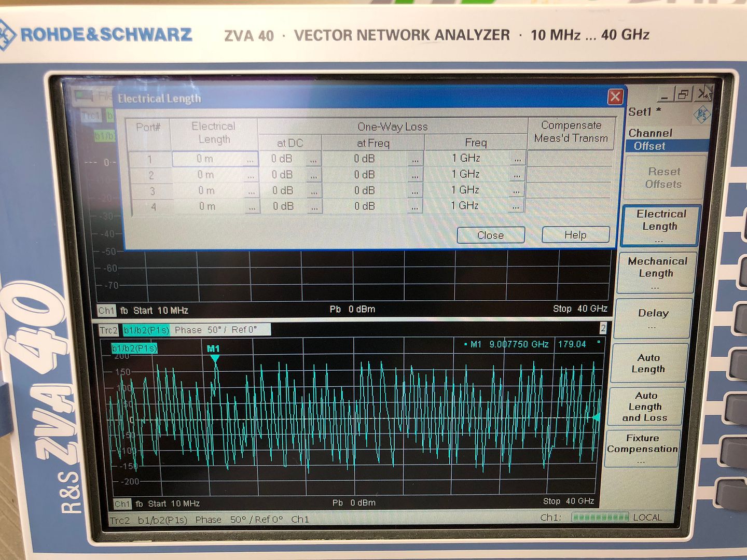Screen dimensions: 747x560
Task: Open the Mechanical Length softkey
Action: (657, 272)
